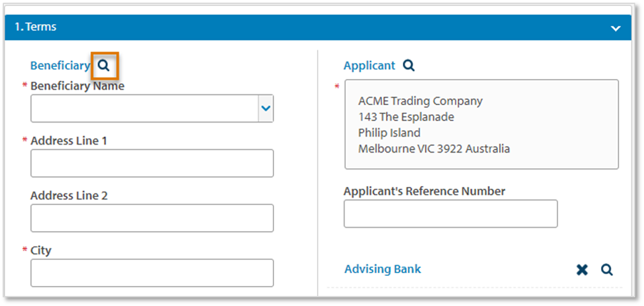Open the Beneficiary search magnifier icon
This screenshot has width=644, height=306.
pyautogui.click(x=104, y=66)
